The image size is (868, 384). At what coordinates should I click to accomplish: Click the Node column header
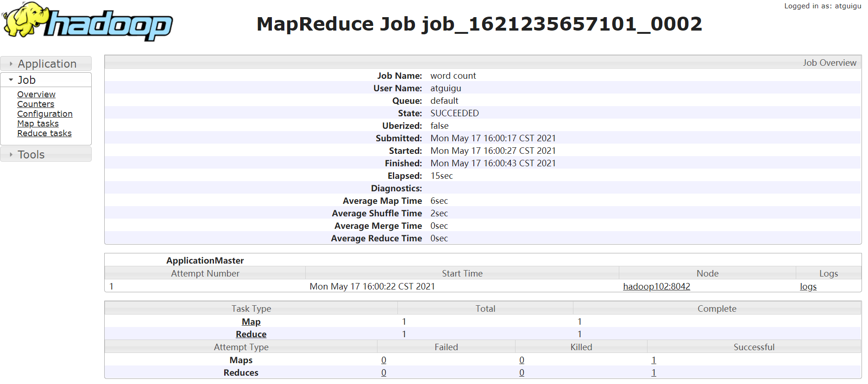tap(707, 273)
